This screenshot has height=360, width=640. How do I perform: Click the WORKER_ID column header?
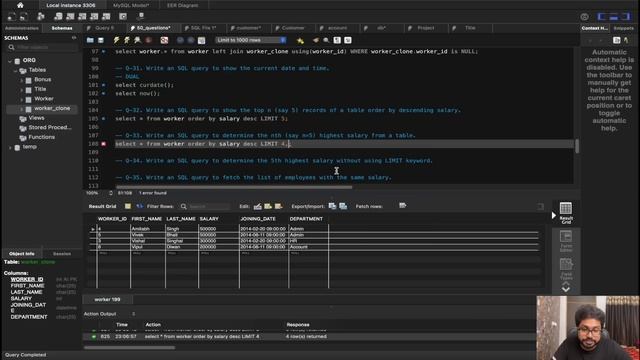pyautogui.click(x=112, y=219)
